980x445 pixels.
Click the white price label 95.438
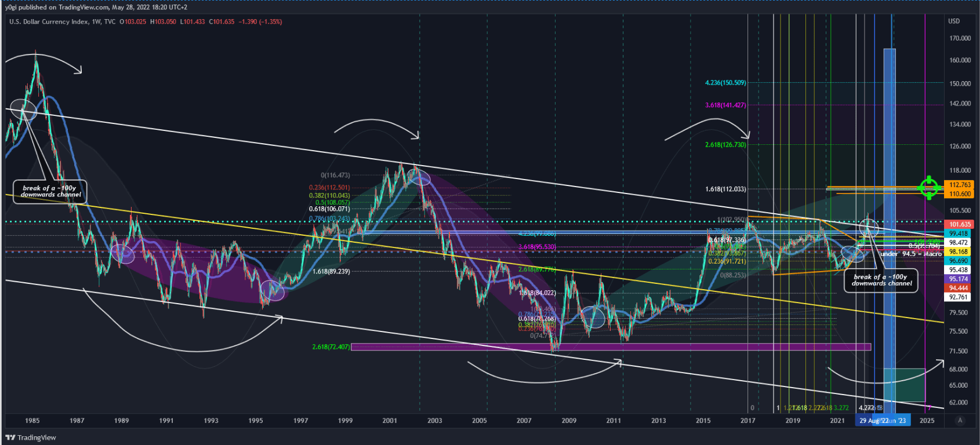pos(959,270)
